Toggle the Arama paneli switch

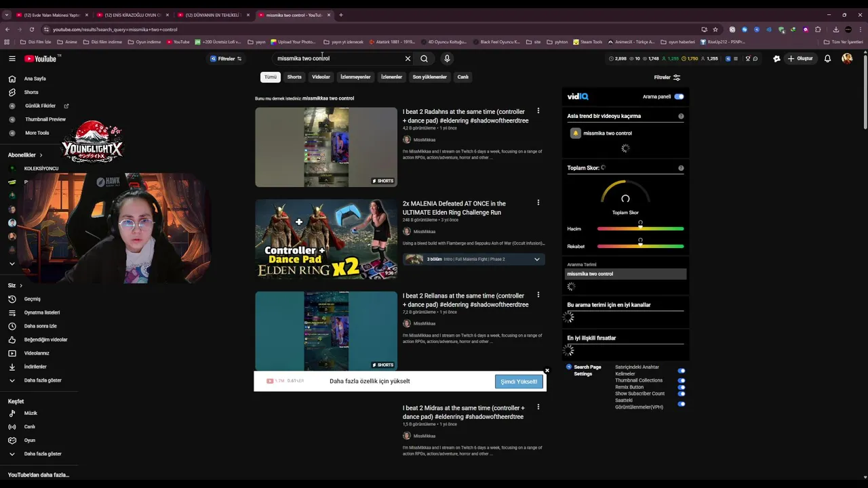[679, 97]
